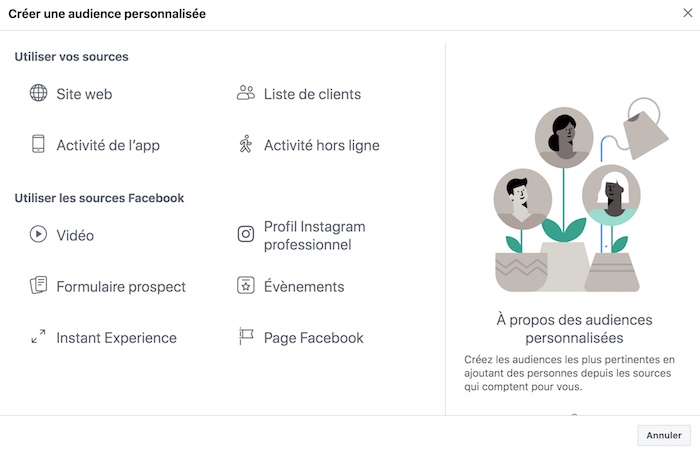Image resolution: width=700 pixels, height=449 pixels.
Task: Select the star calendar Évènements icon
Action: click(x=246, y=286)
